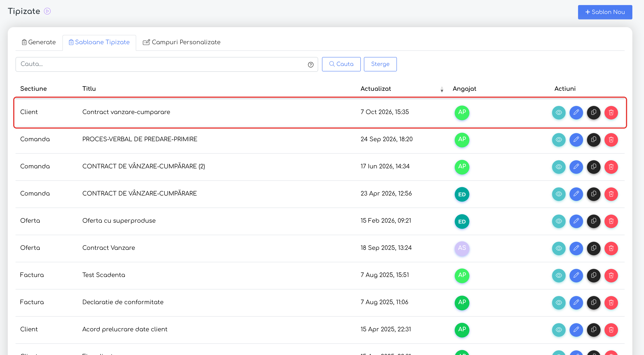Click the title 'Test Scadenta'

(x=104, y=275)
